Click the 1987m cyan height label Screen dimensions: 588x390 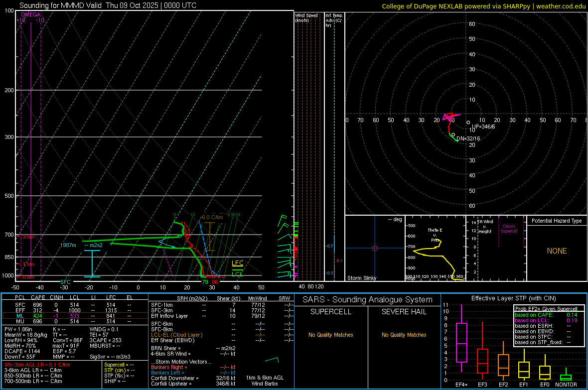tap(68, 245)
